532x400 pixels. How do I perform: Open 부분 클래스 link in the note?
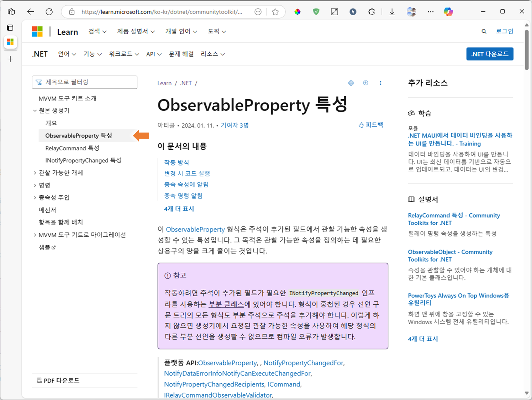pos(226,304)
